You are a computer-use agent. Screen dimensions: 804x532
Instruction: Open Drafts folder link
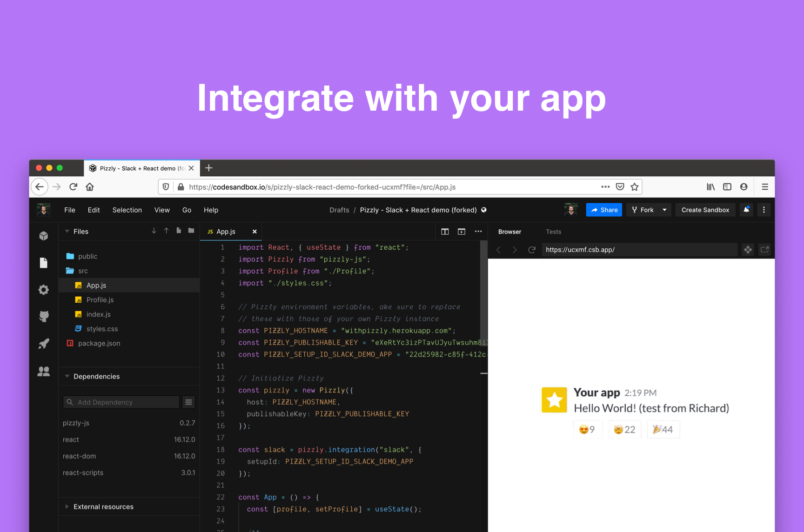coord(339,210)
